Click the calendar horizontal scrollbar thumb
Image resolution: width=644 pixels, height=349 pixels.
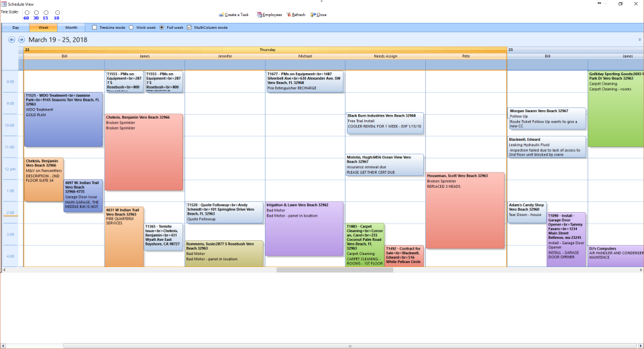point(335,270)
